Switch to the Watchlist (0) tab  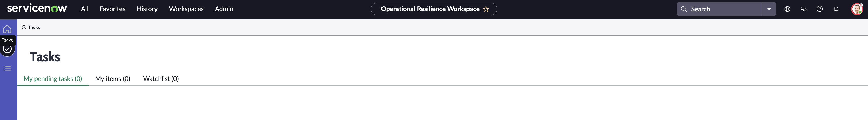pyautogui.click(x=161, y=79)
